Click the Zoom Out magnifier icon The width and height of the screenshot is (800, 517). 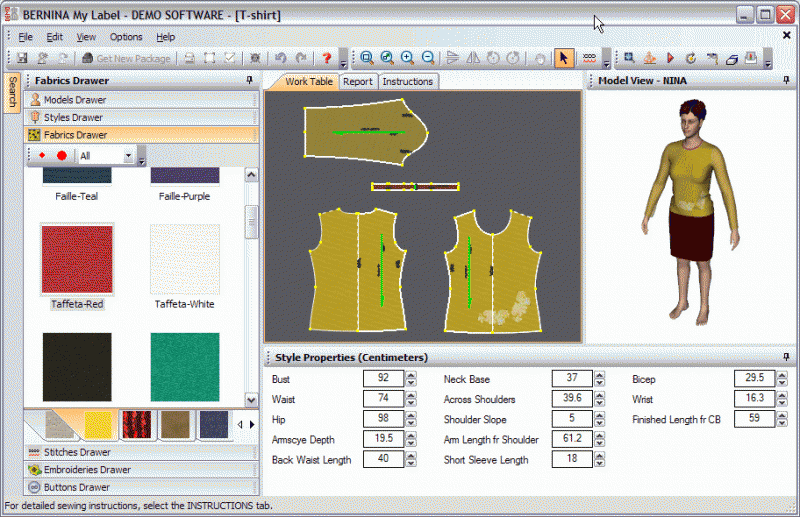pyautogui.click(x=428, y=58)
